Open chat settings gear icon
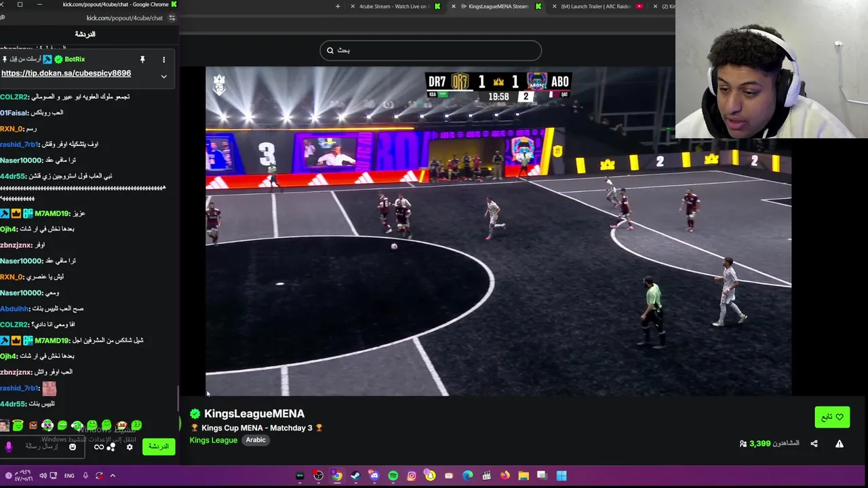This screenshot has width=868, height=488. click(x=130, y=447)
